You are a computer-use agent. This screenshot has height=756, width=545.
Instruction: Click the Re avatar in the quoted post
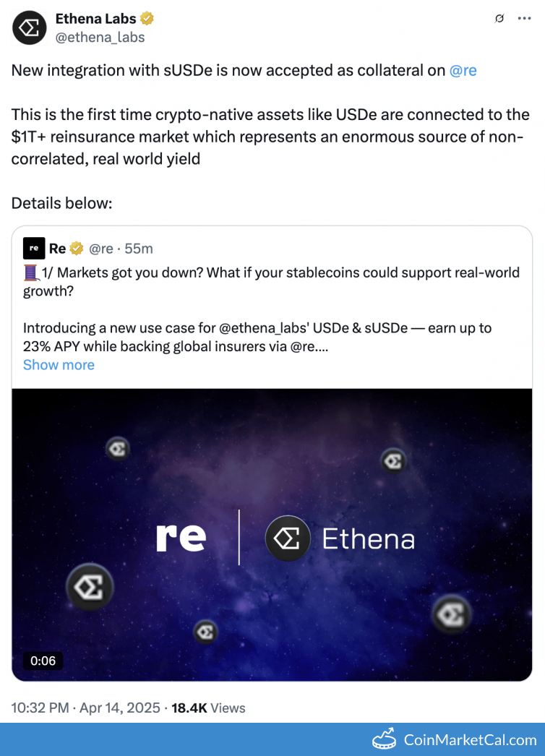[x=34, y=249]
